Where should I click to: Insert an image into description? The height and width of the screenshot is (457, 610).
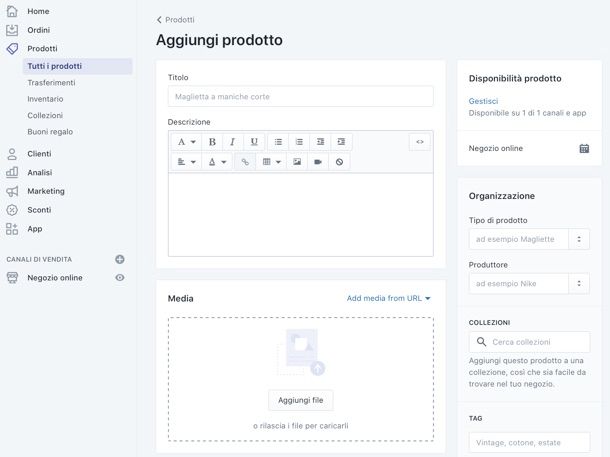[x=297, y=162]
